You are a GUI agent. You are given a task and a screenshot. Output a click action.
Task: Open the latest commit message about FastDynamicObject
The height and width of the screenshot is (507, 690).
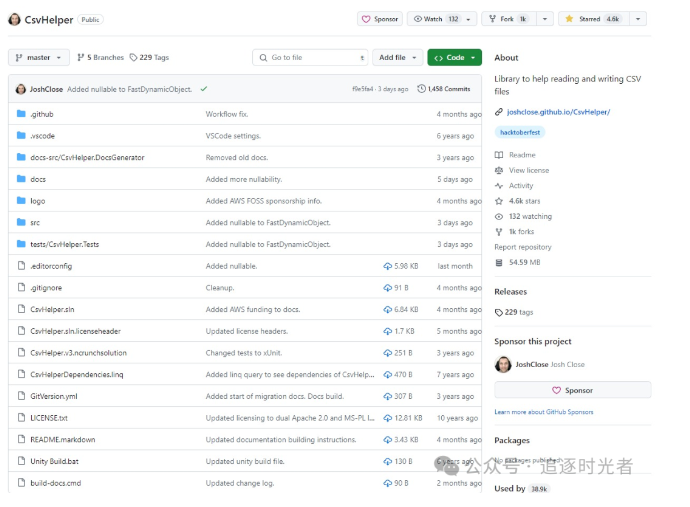pyautogui.click(x=129, y=89)
